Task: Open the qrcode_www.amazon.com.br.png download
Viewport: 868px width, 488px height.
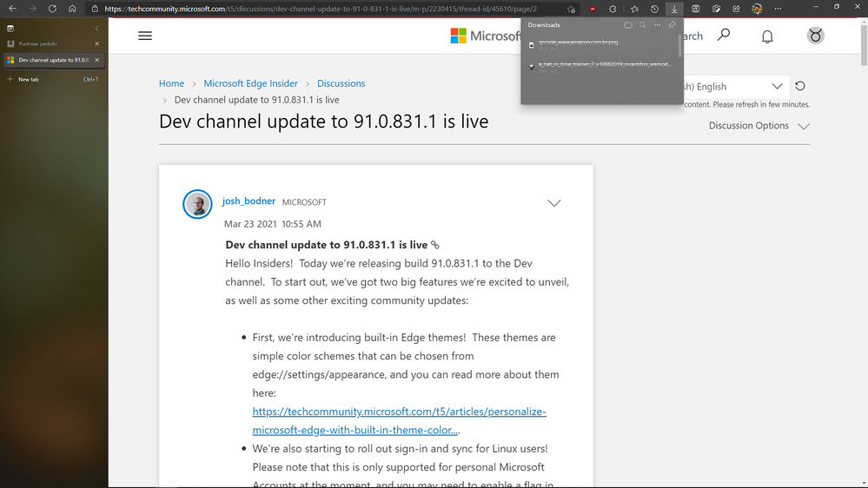Action: tap(578, 42)
